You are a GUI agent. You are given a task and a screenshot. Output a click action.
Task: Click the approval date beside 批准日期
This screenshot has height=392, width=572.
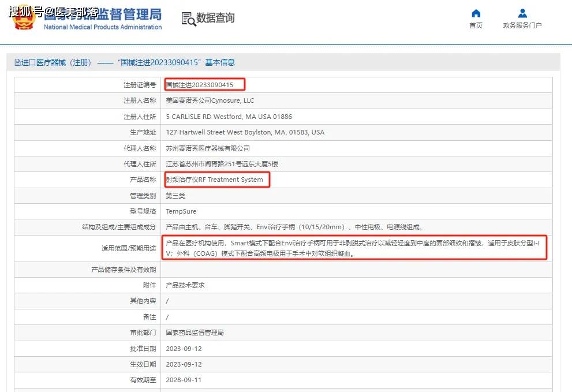pyautogui.click(x=184, y=349)
